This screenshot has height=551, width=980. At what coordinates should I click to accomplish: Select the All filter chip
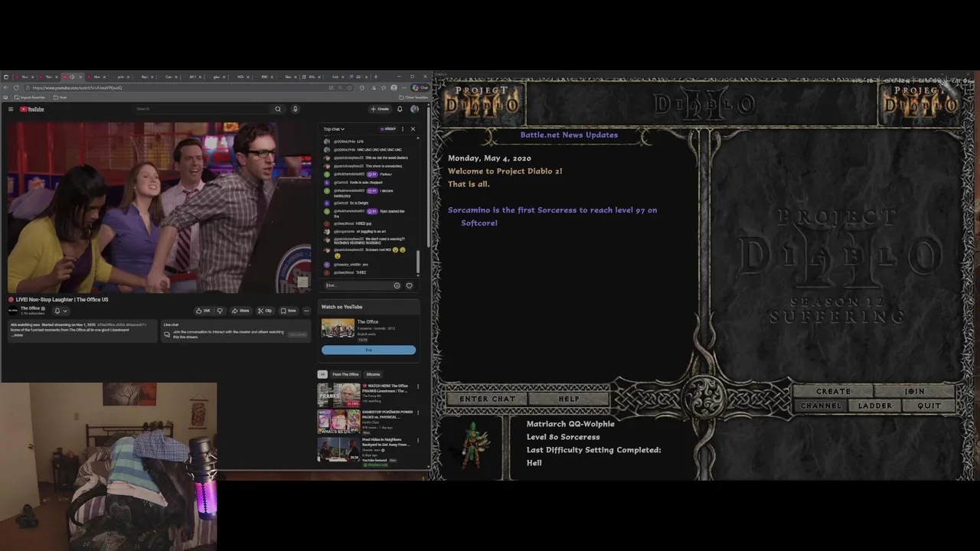[322, 374]
